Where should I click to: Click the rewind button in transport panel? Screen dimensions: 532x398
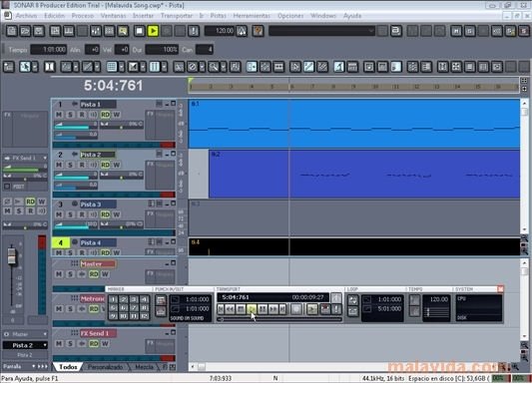(x=230, y=309)
